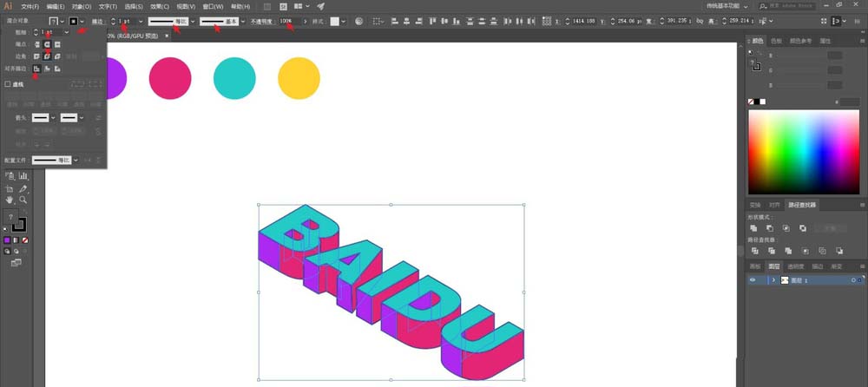Click the target circle of 图层 1
The width and height of the screenshot is (868, 387).
(853, 280)
